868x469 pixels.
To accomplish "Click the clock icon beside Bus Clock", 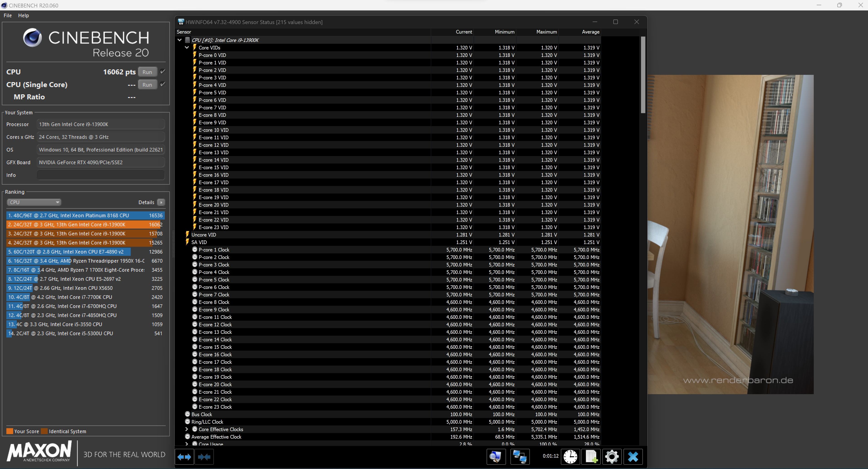I will click(x=187, y=414).
